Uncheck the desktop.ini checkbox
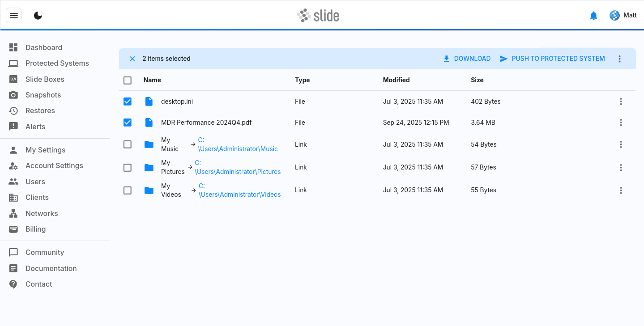Screen dimensions: 644x326 [x=128, y=102]
